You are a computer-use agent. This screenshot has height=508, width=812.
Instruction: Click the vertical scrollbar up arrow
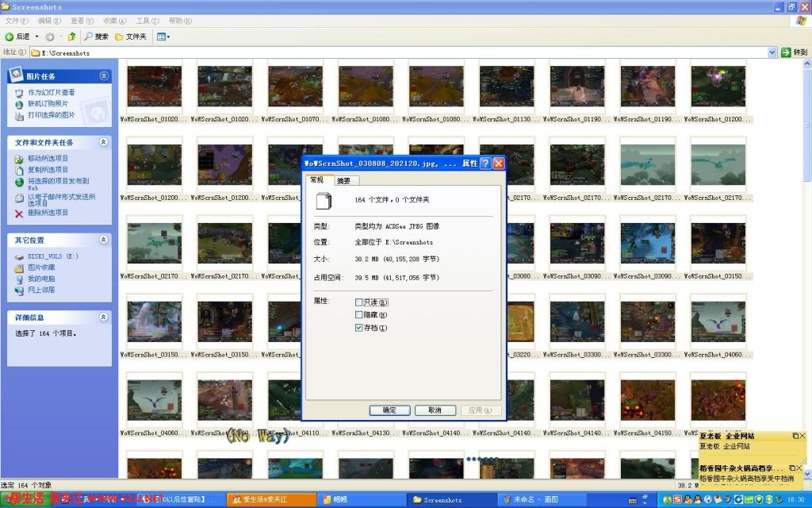807,63
